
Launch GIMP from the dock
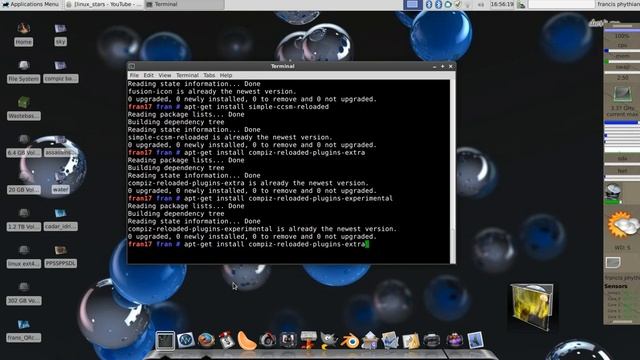click(x=329, y=341)
